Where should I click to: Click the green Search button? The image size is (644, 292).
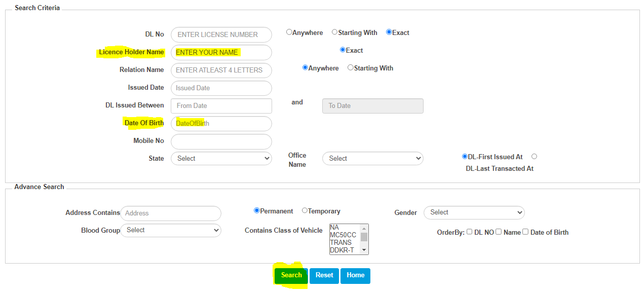tap(291, 275)
